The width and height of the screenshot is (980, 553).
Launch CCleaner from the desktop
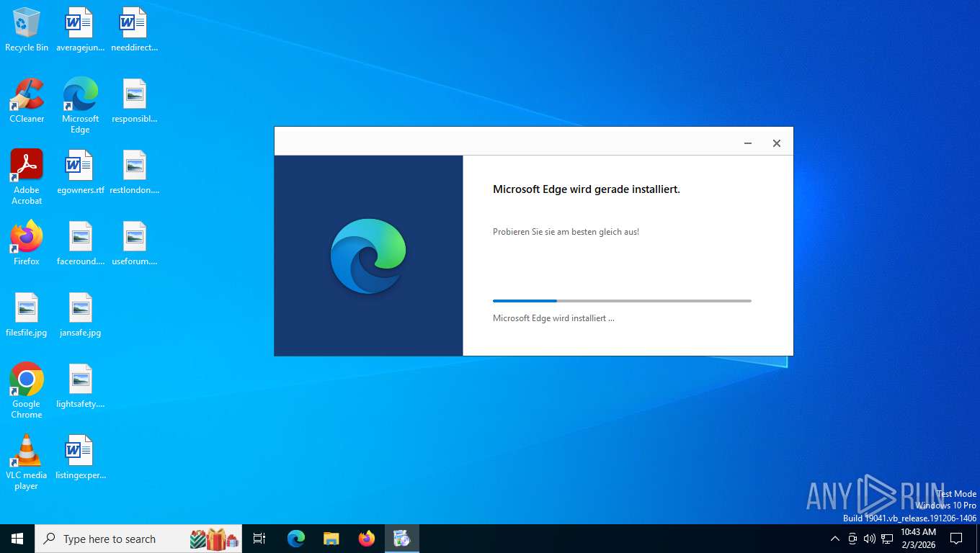(27, 101)
